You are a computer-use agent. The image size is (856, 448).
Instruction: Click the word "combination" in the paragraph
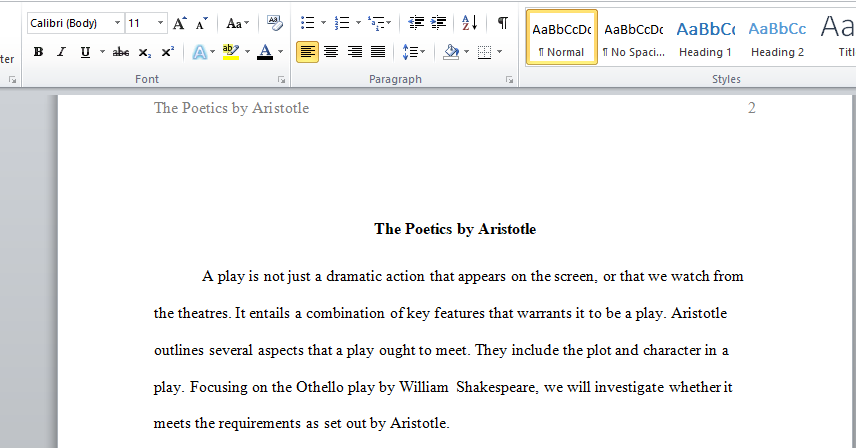[x=346, y=313]
